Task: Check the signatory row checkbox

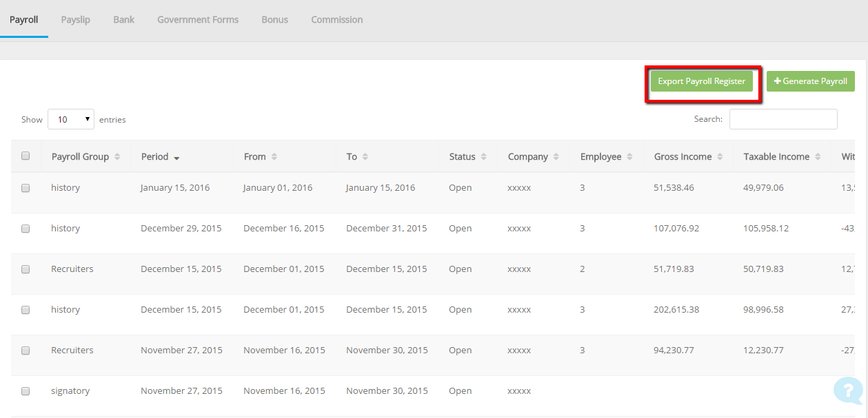Action: (26, 391)
